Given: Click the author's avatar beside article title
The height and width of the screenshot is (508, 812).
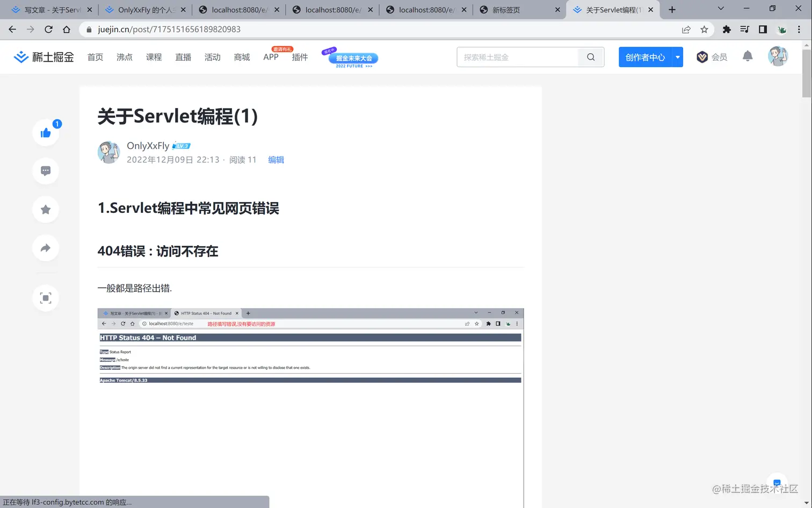Looking at the screenshot, I should (x=108, y=153).
